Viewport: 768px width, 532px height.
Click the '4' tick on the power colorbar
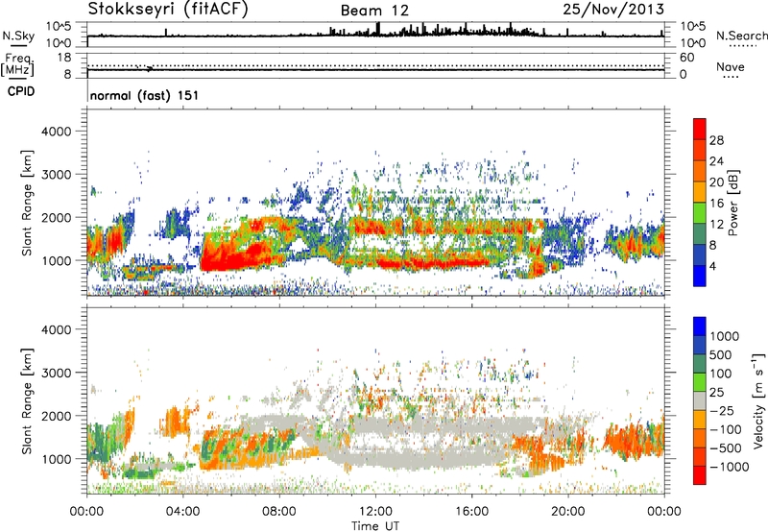[712, 266]
